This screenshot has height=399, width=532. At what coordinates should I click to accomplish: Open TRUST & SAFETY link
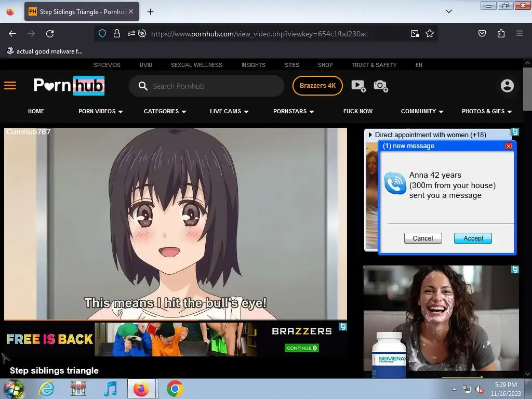tap(374, 65)
